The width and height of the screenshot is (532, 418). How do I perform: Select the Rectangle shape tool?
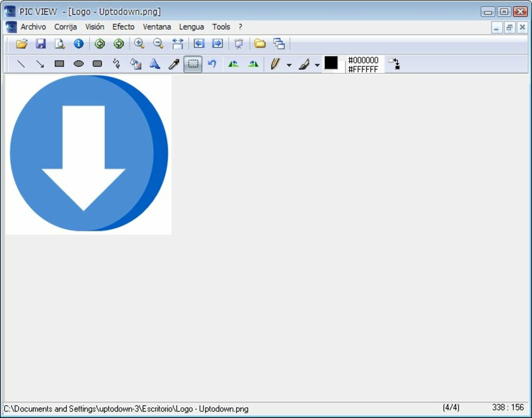point(60,64)
